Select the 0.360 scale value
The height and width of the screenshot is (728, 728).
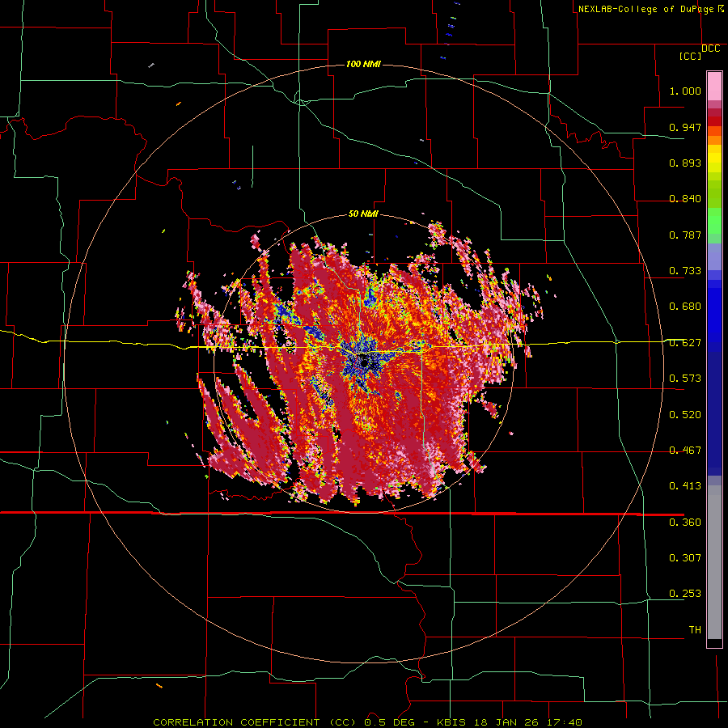click(685, 523)
